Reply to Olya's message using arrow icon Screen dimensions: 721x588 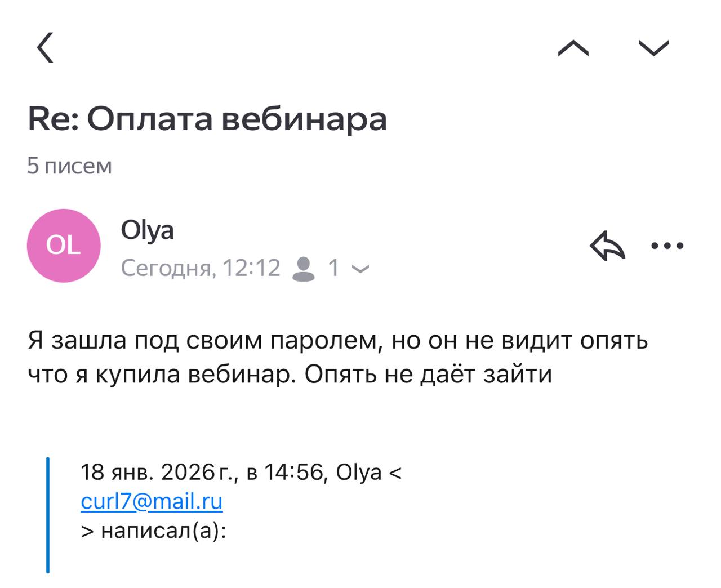click(607, 246)
